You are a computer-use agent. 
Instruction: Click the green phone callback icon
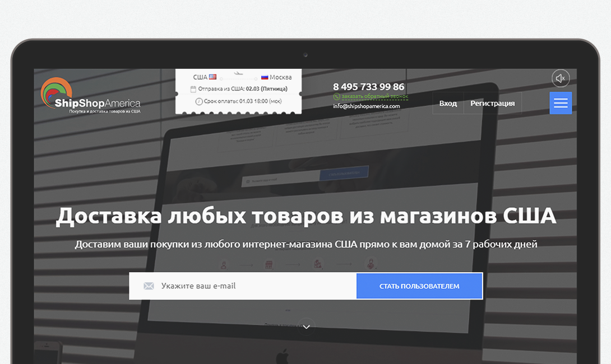point(337,96)
